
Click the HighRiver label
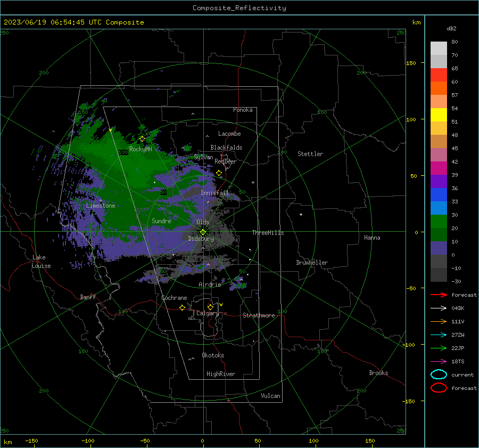pos(221,374)
